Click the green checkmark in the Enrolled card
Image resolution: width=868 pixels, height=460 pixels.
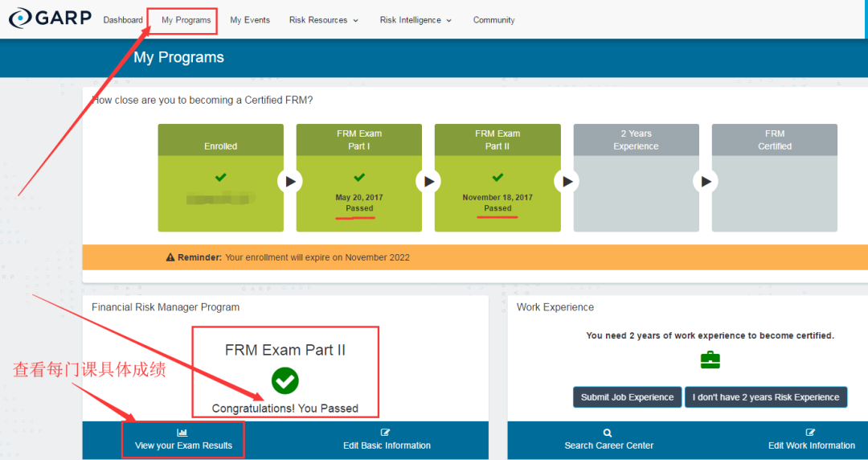coord(221,178)
